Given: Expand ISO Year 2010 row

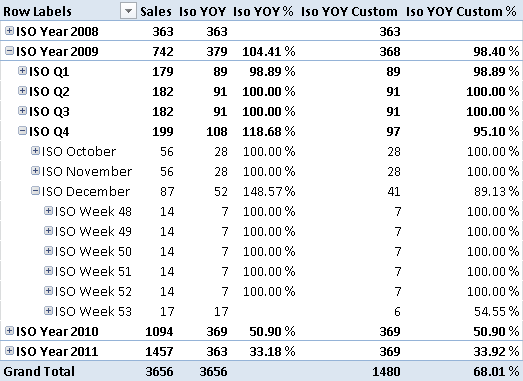Looking at the screenshot, I should pos(9,331).
